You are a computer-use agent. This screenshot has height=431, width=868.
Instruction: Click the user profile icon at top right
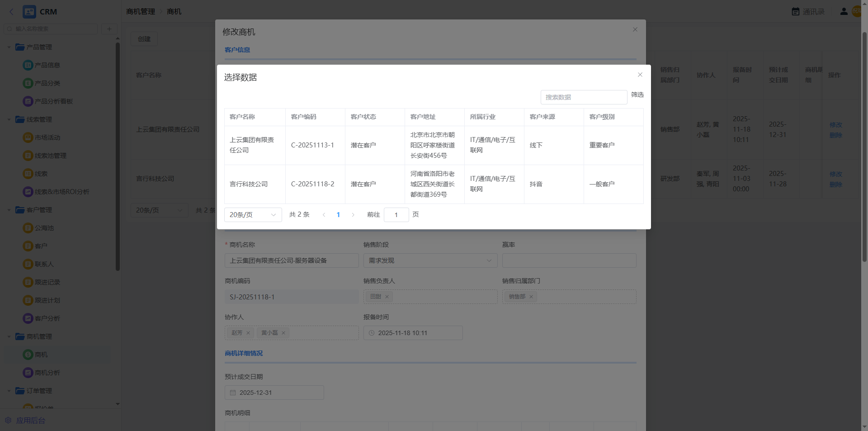pos(844,12)
